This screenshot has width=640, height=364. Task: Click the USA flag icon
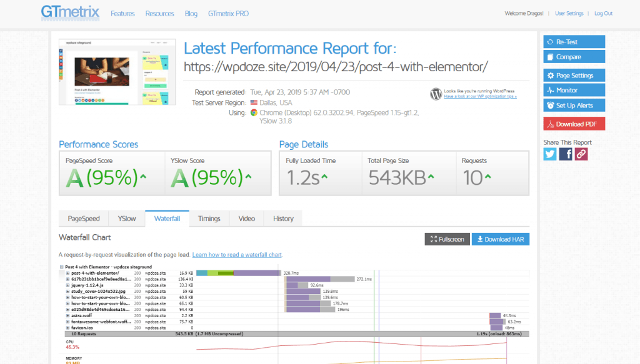pos(254,103)
